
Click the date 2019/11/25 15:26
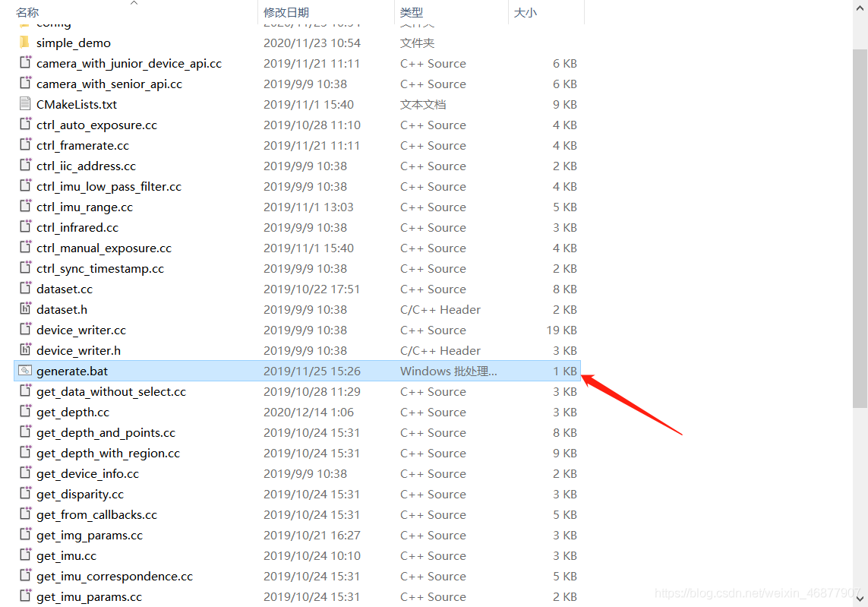(x=311, y=371)
